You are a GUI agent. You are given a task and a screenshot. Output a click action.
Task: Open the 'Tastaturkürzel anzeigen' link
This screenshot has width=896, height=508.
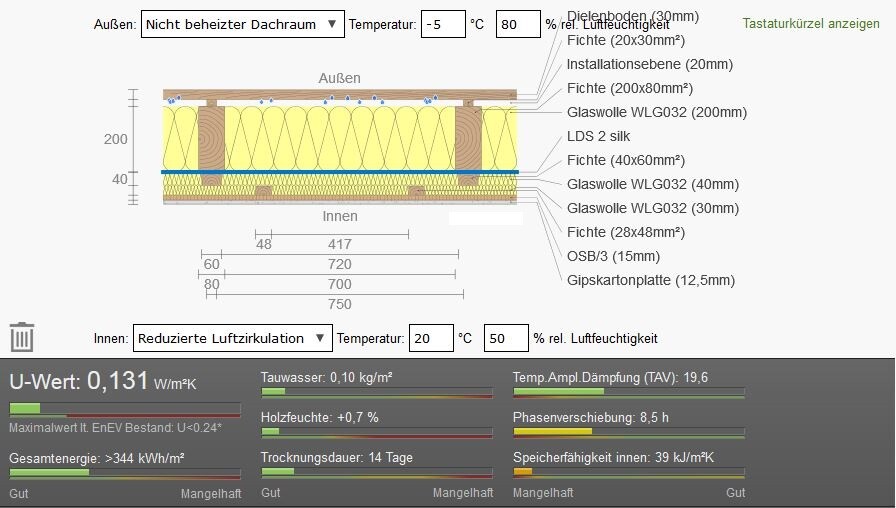click(x=811, y=23)
